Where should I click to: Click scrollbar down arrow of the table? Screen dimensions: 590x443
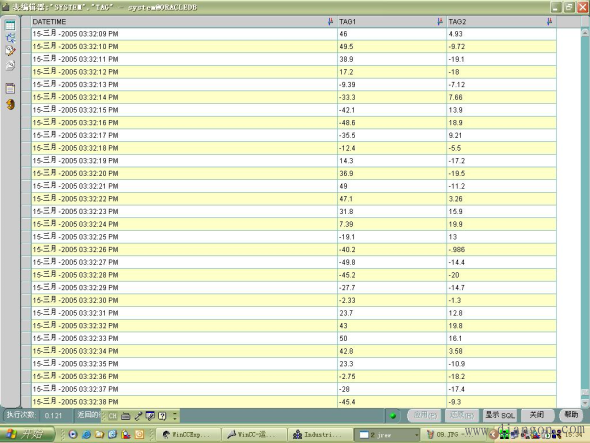coord(585,403)
